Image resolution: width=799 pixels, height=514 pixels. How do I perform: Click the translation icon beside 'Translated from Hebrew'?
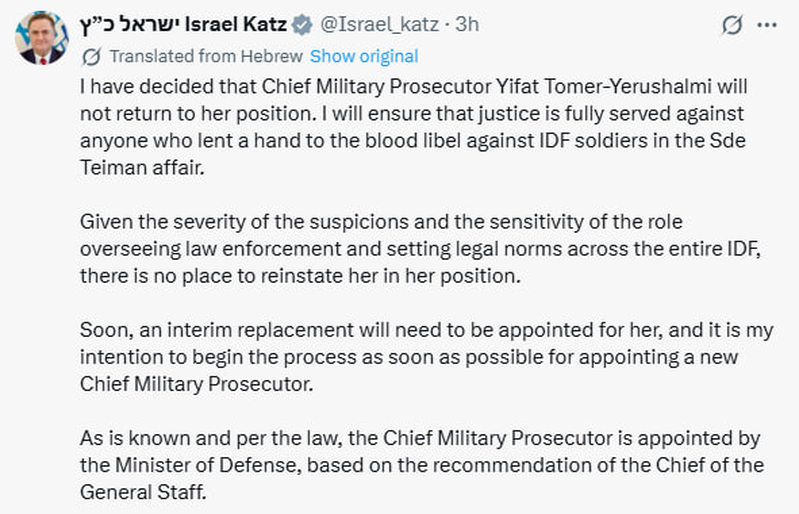tap(91, 56)
